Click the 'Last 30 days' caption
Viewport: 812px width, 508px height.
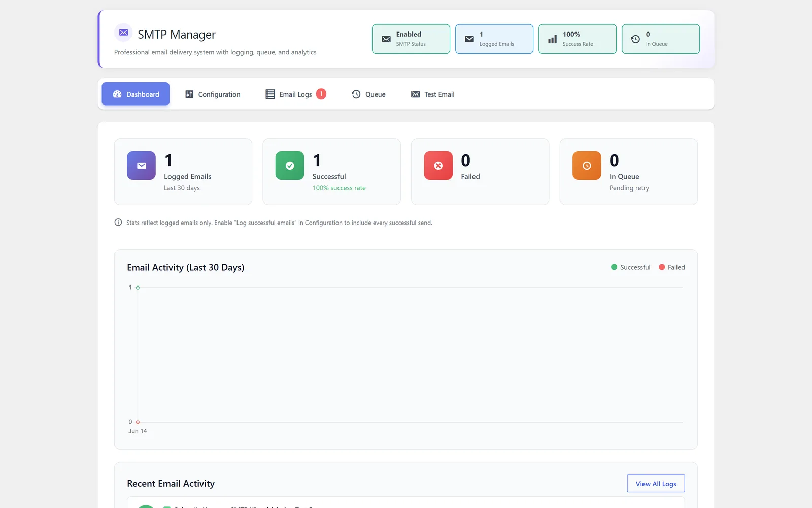tap(182, 188)
